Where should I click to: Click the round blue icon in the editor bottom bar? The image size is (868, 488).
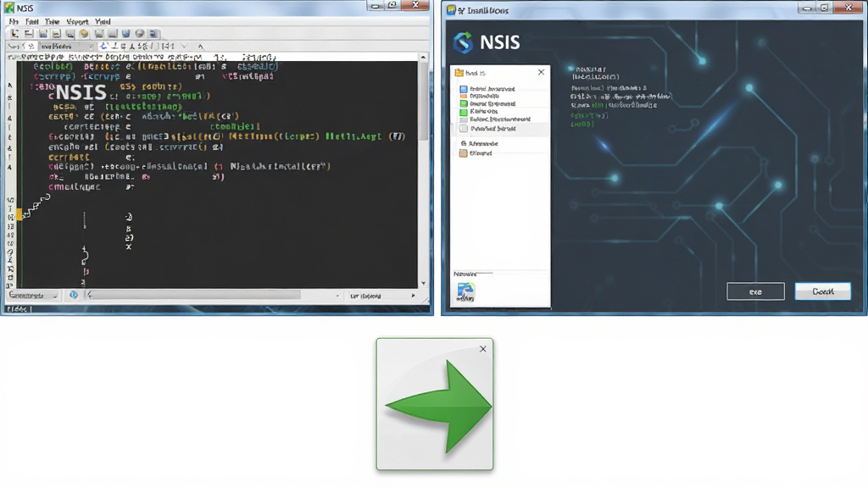[74, 296]
